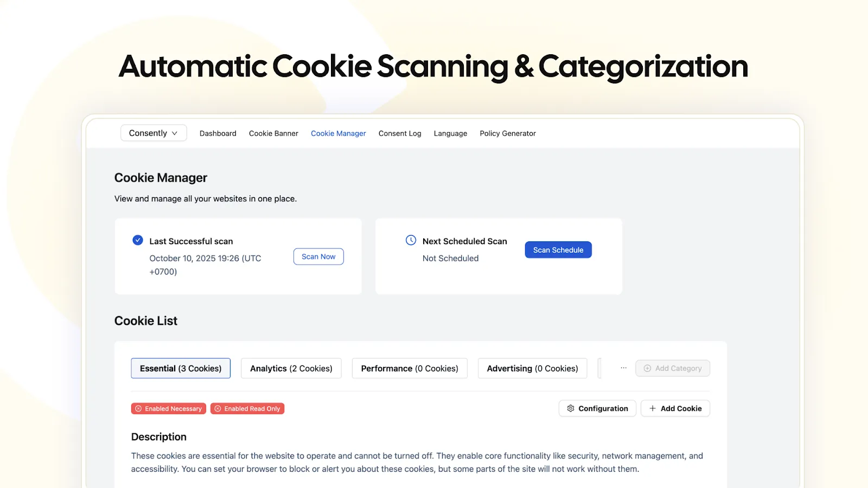Click the clock icon beside Next Scheduled Scan
The width and height of the screenshot is (868, 488).
click(x=411, y=240)
